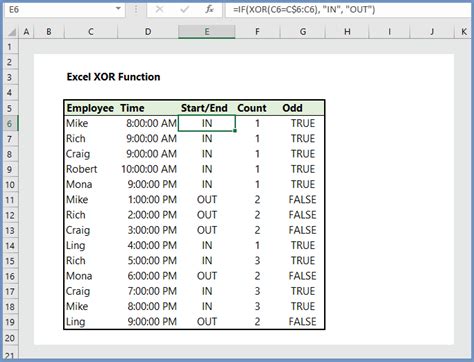Click the fill handle of cell E6

pos(235,131)
